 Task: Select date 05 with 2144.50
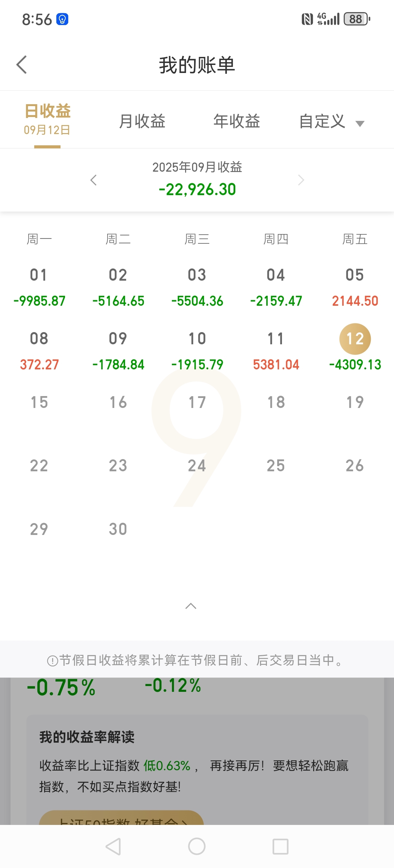[355, 286]
